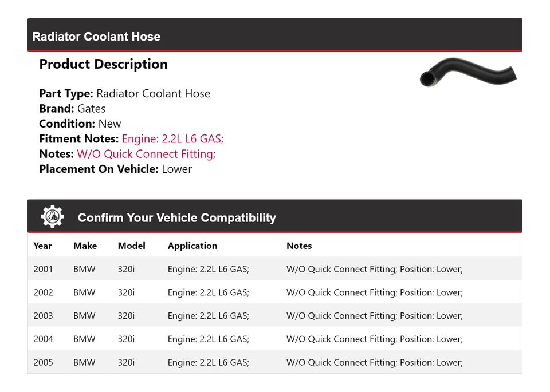The height and width of the screenshot is (392, 550).
Task: Click the Product Description heading
Action: [x=103, y=64]
